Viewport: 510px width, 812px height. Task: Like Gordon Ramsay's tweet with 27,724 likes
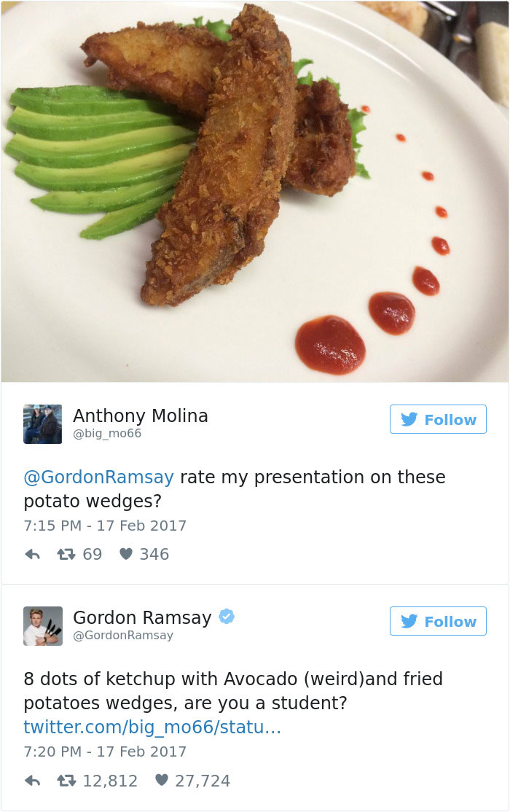point(162,780)
